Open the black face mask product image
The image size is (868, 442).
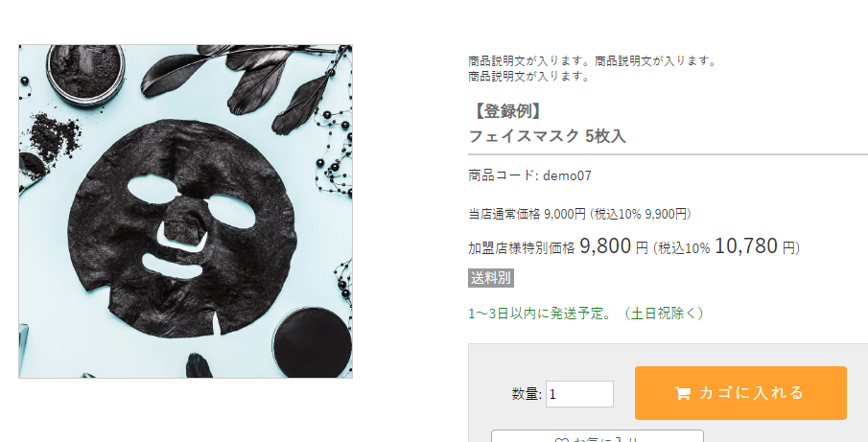[x=185, y=211]
